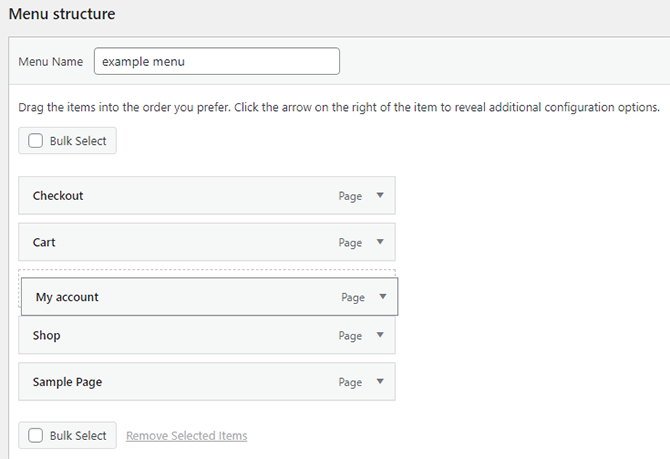Expand the Cart item options arrow
This screenshot has height=459, width=670.
[x=380, y=242]
